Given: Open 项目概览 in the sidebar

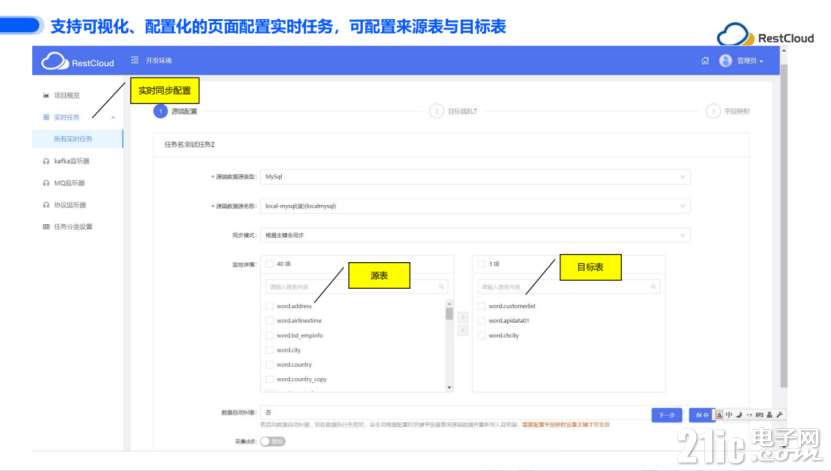Looking at the screenshot, I should [67, 95].
